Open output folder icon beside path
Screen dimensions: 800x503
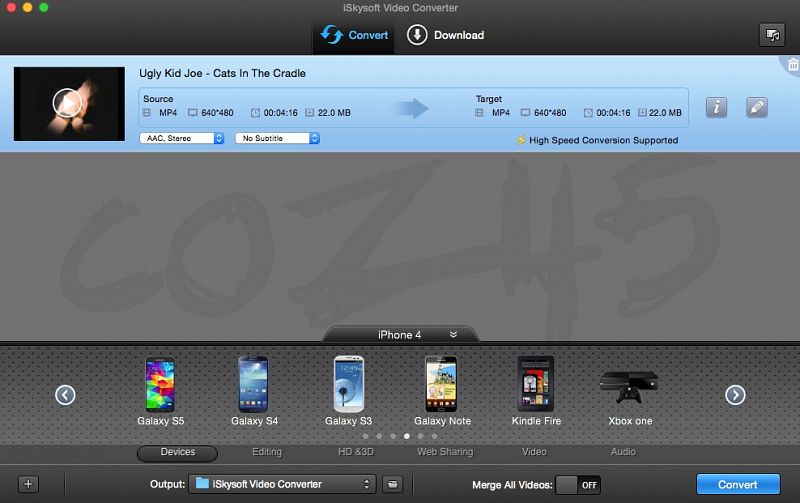pyautogui.click(x=394, y=484)
